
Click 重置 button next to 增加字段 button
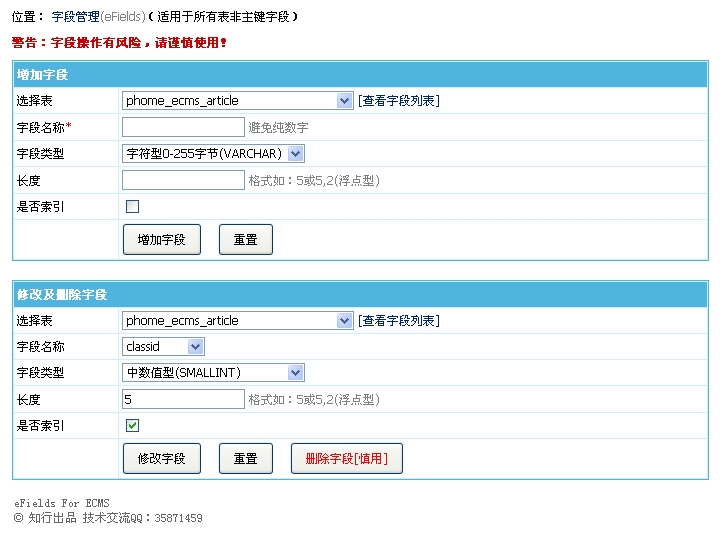[245, 240]
